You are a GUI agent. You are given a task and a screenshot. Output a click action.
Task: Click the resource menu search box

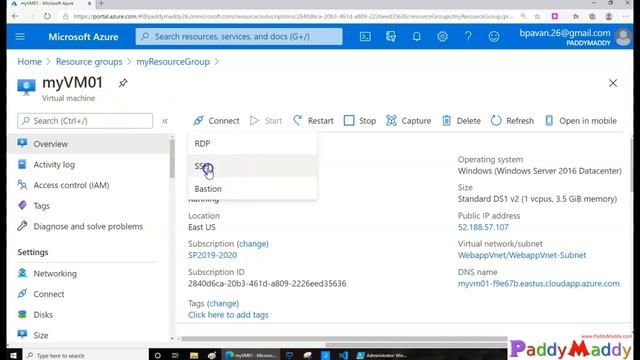85,121
